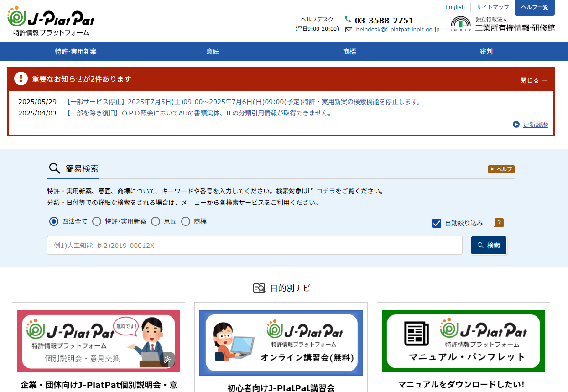Screen dimensions: 568x392
Task: Open the 審判 main menu
Action: (x=486, y=52)
